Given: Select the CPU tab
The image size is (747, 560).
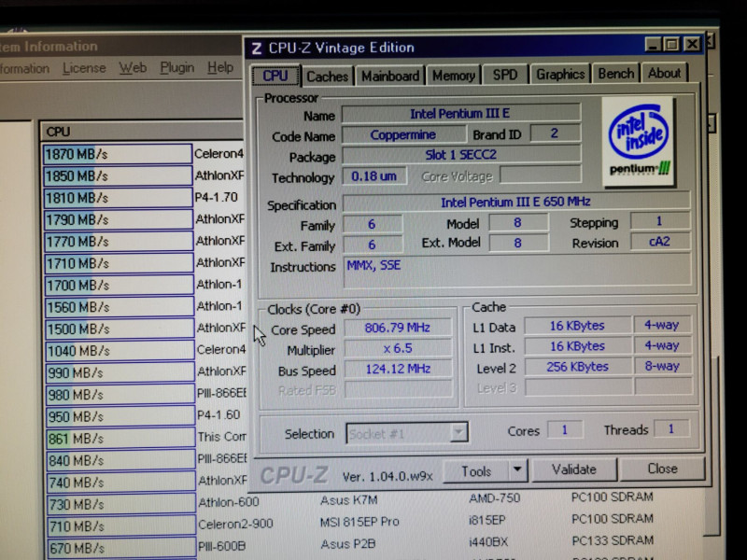Looking at the screenshot, I should click(275, 76).
